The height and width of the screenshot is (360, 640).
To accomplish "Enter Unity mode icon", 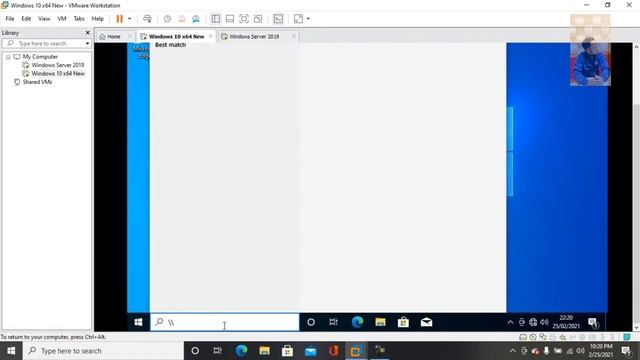I will (258, 19).
